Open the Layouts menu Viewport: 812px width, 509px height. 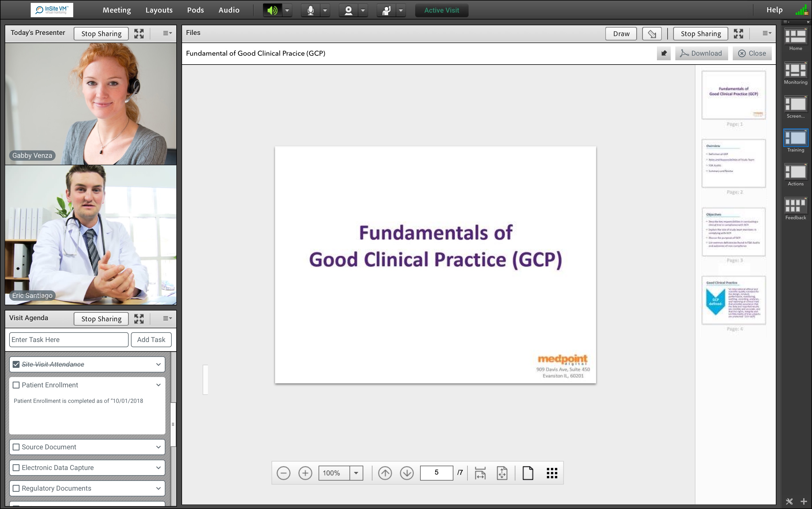coord(159,10)
